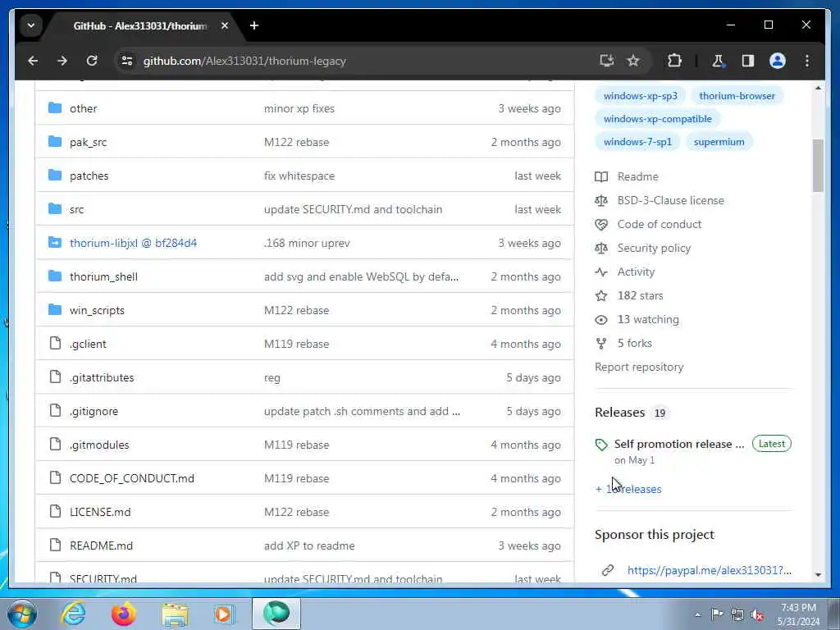Open the win_scripts folder
The height and width of the screenshot is (630, 840).
click(x=97, y=310)
